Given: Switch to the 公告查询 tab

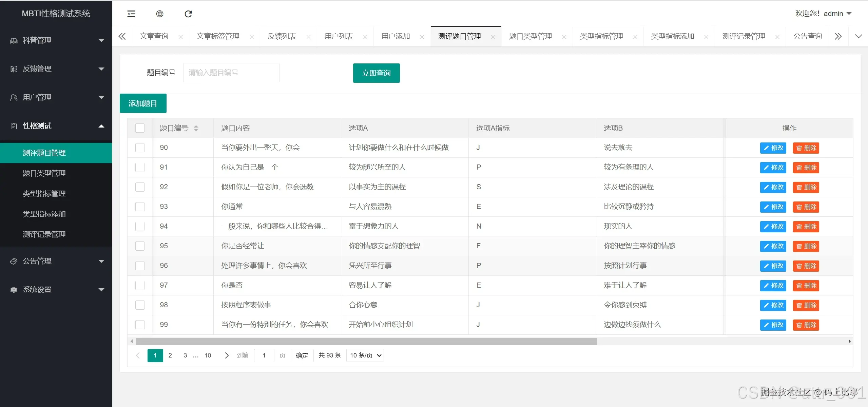Looking at the screenshot, I should click(x=808, y=36).
